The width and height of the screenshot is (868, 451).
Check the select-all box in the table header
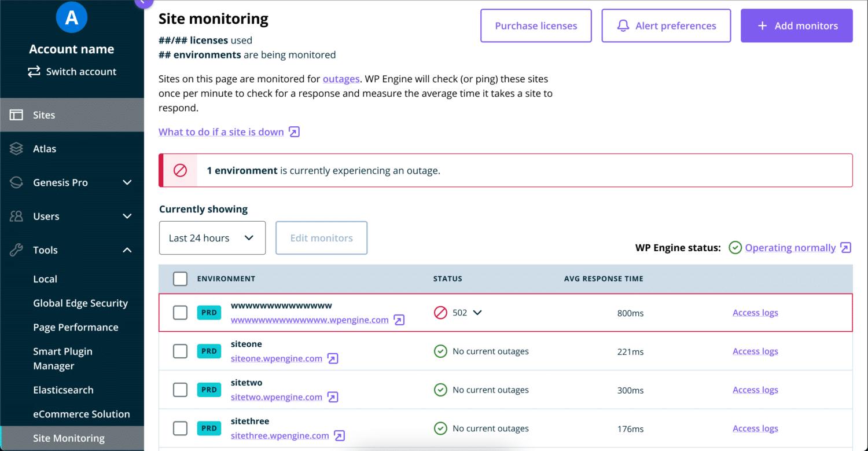[180, 278]
